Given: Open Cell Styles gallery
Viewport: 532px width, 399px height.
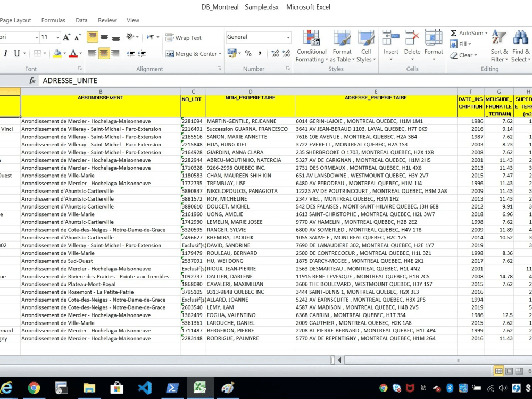Looking at the screenshot, I should coord(366,46).
